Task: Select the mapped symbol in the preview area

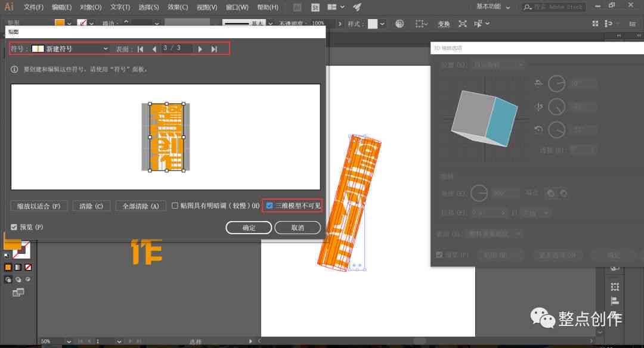Action: point(166,137)
